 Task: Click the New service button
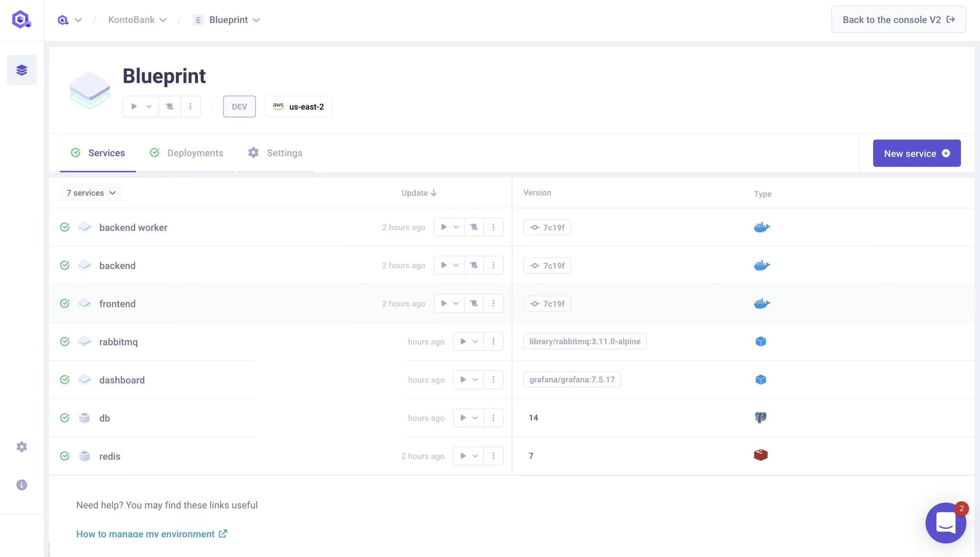click(916, 153)
